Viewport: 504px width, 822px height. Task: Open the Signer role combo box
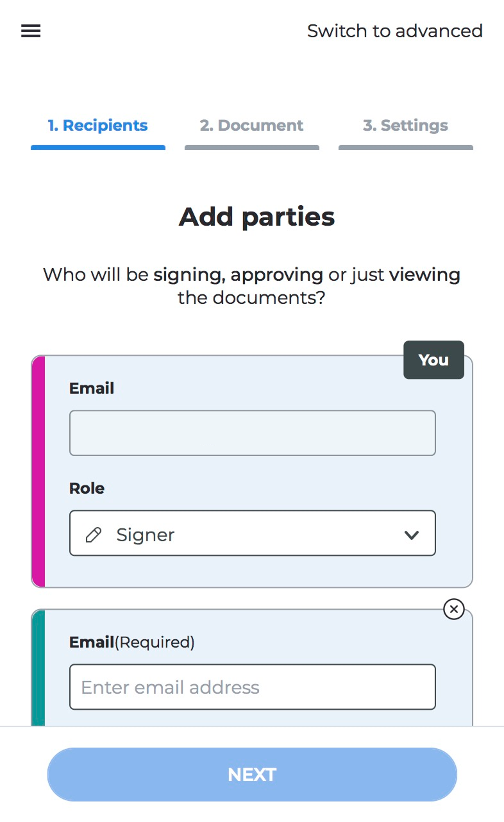pyautogui.click(x=252, y=533)
